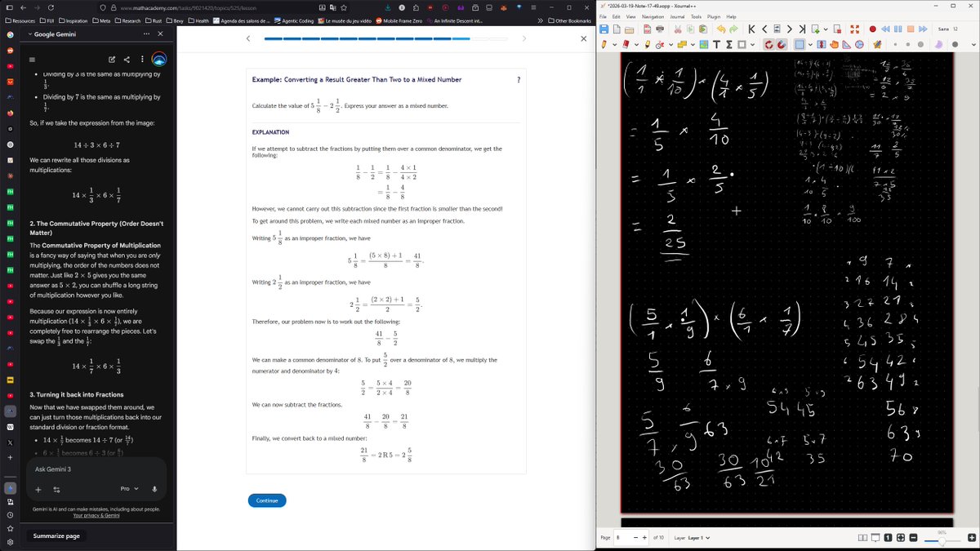
Task: Select the Pen tool in Xournal++
Action: point(604,44)
